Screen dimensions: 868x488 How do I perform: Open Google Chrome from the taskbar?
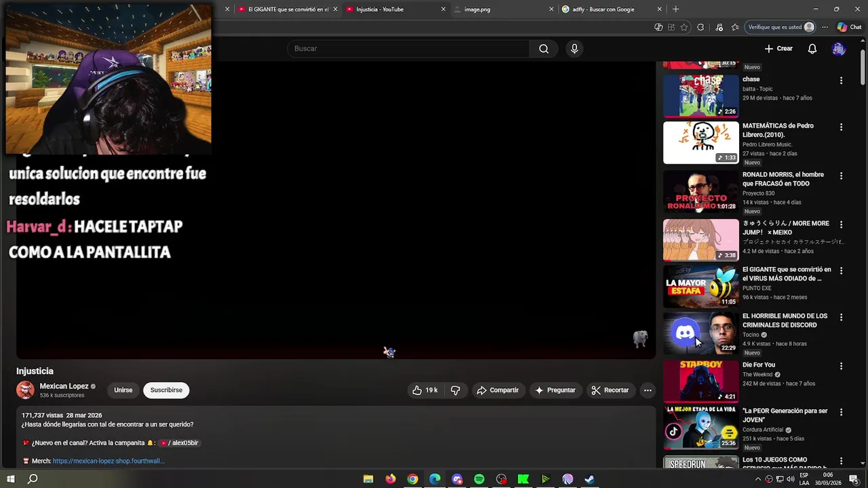point(412,479)
